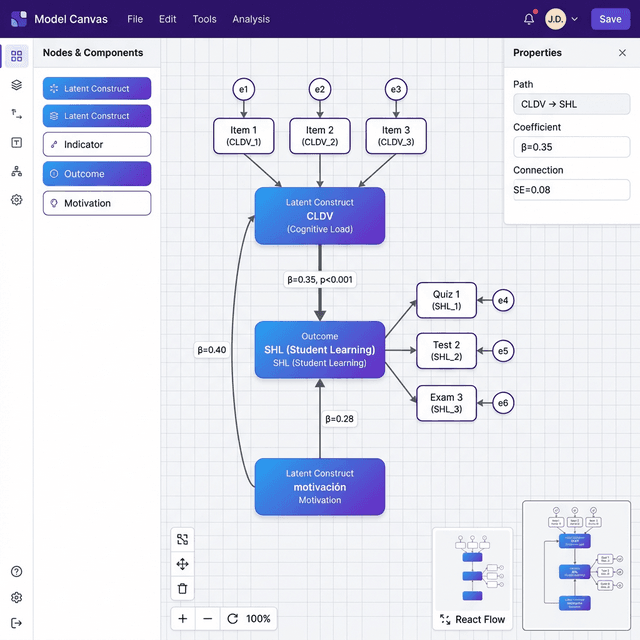Screen dimensions: 640x640
Task: Zoom out with the minus button
Action: tap(207, 619)
